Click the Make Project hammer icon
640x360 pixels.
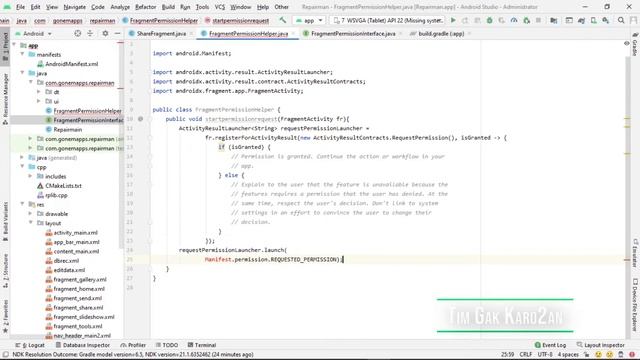[x=282, y=20]
